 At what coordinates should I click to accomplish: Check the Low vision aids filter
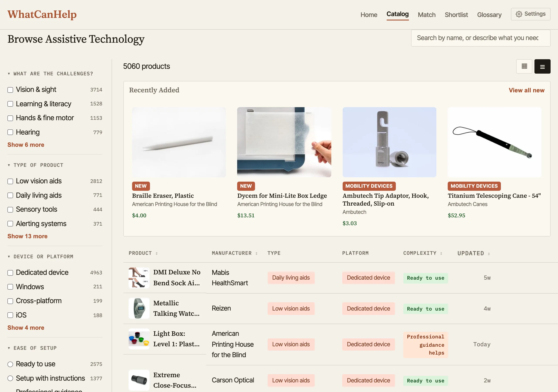pos(10,181)
